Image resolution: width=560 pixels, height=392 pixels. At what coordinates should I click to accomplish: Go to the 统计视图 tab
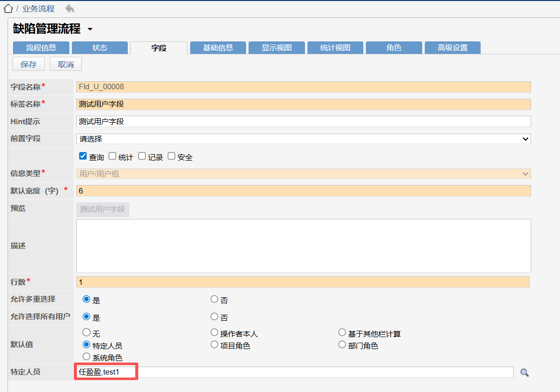335,48
